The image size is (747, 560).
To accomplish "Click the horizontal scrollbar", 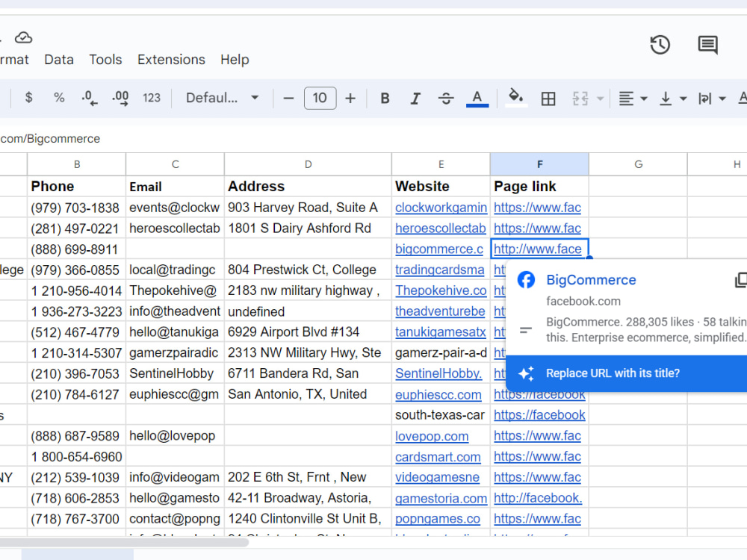I will [124, 542].
